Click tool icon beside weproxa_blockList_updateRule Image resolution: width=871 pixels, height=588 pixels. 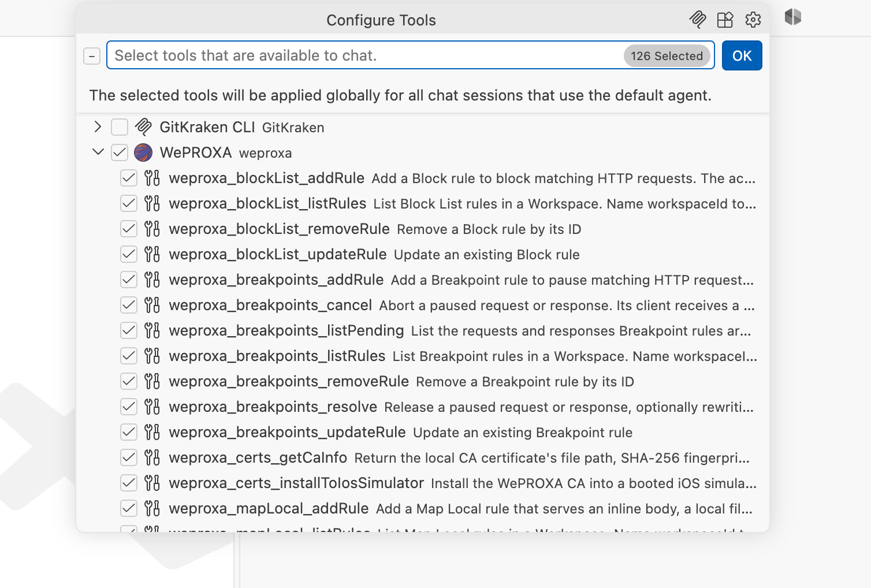pyautogui.click(x=152, y=254)
